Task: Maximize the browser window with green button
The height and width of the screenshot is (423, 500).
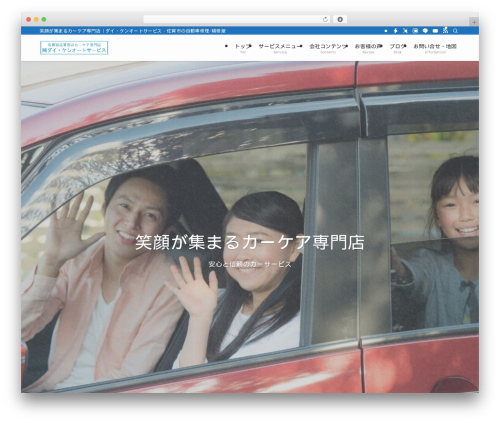Action: point(44,20)
